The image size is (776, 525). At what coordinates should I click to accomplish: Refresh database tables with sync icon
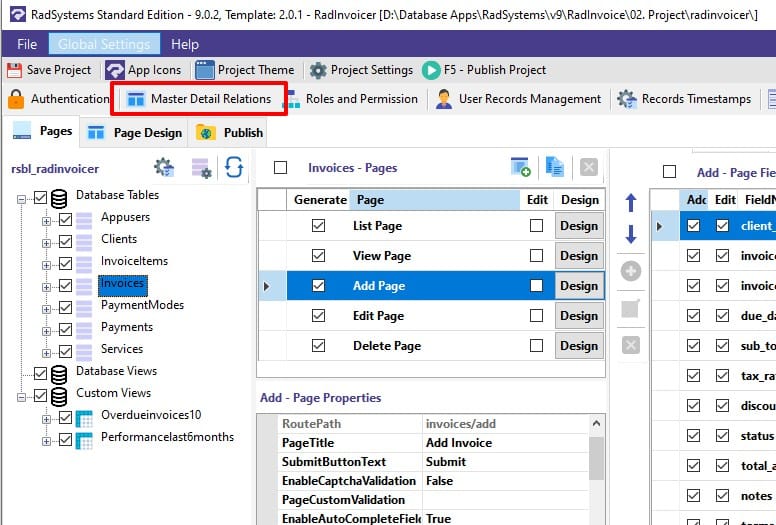[x=234, y=167]
